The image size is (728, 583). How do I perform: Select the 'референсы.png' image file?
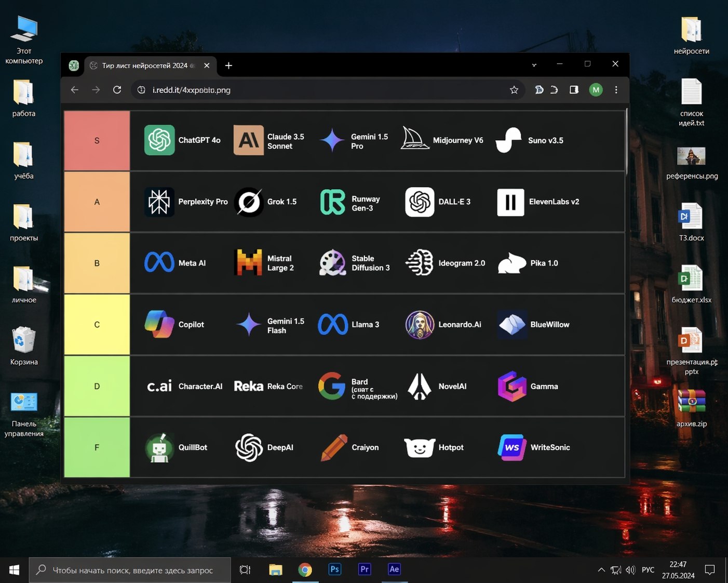pos(692,163)
